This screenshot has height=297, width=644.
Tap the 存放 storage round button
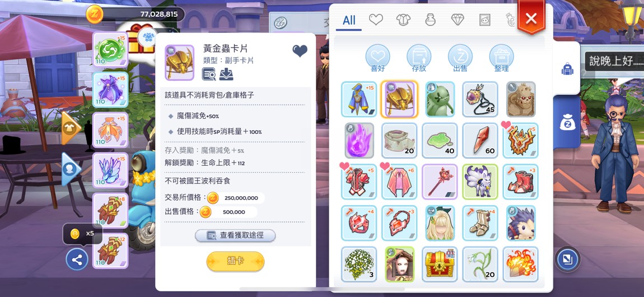pos(419,58)
